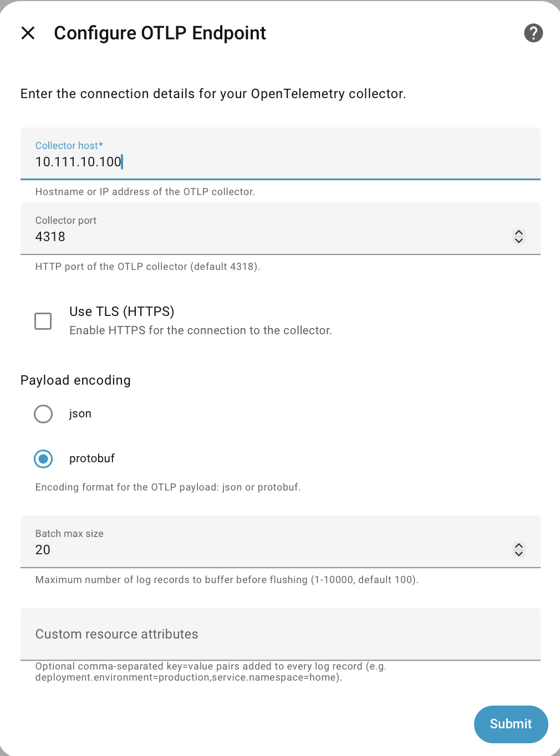Submit the OTLP endpoint configuration
This screenshot has height=756, width=560.
tap(510, 724)
